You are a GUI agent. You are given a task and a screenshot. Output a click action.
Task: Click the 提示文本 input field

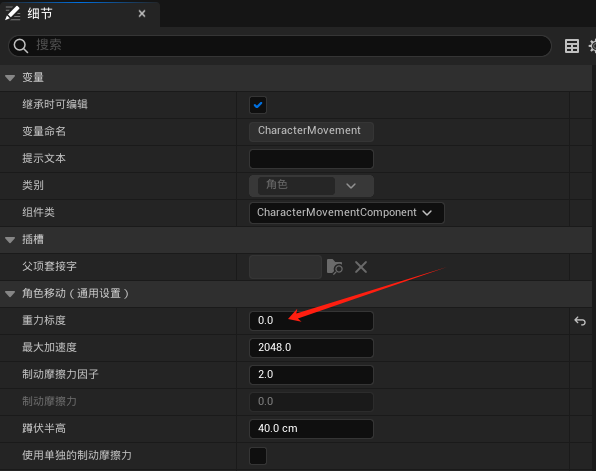click(x=311, y=159)
